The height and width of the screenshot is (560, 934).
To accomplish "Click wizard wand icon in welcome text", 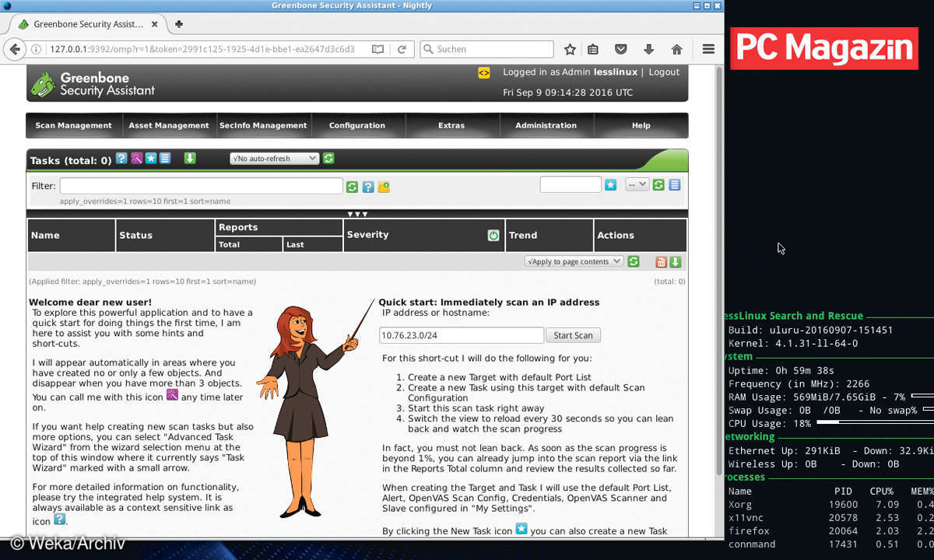I will (x=172, y=395).
